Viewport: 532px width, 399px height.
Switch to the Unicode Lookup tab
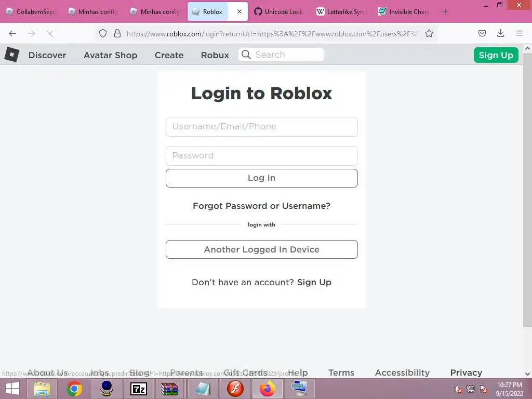(280, 12)
